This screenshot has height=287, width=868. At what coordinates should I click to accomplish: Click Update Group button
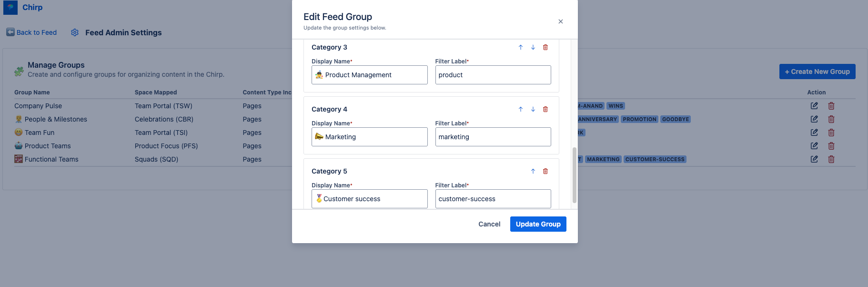538,224
